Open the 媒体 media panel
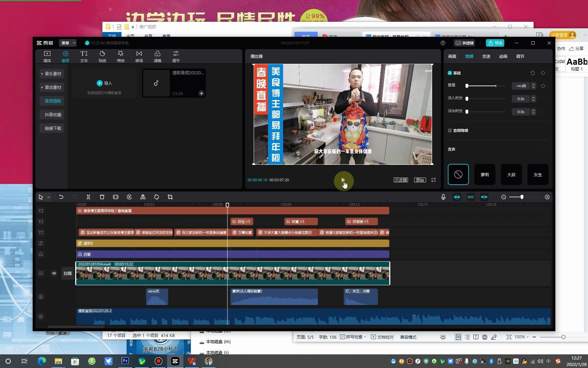This screenshot has height=368, width=588. (47, 57)
